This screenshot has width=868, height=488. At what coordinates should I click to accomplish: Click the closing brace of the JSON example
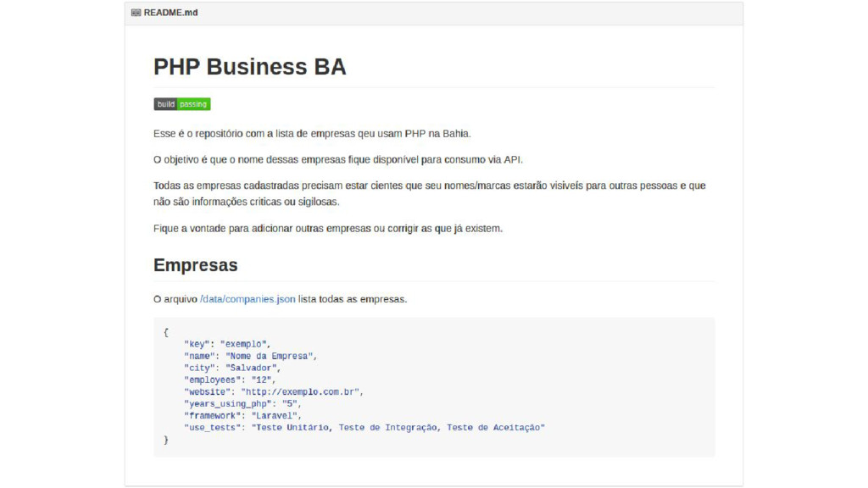166,441
